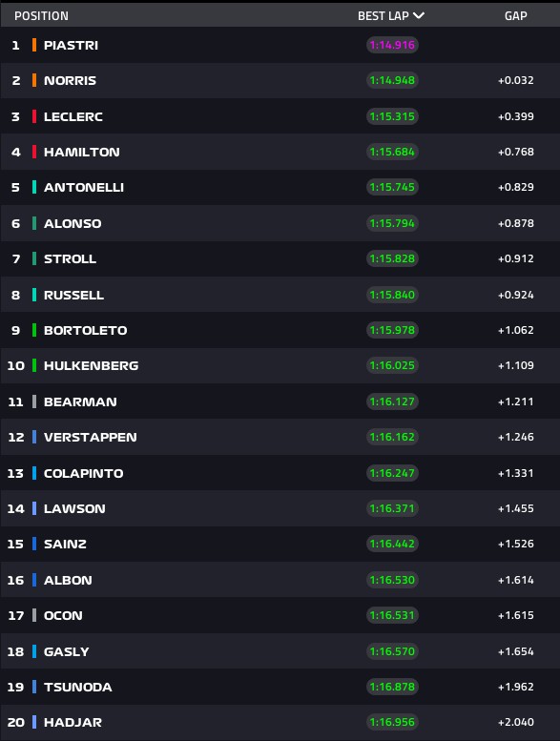Select the BEARMAN driver name
This screenshot has width=560, height=741.
(x=80, y=401)
